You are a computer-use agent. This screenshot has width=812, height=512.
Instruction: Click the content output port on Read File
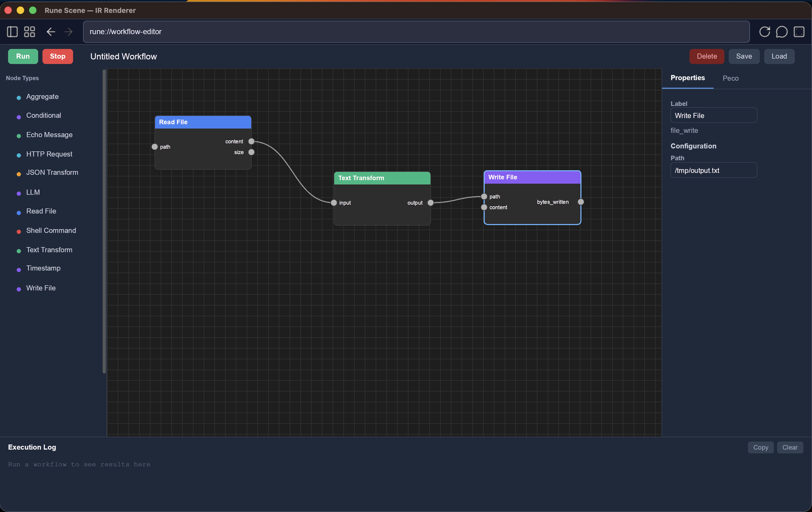tap(251, 141)
